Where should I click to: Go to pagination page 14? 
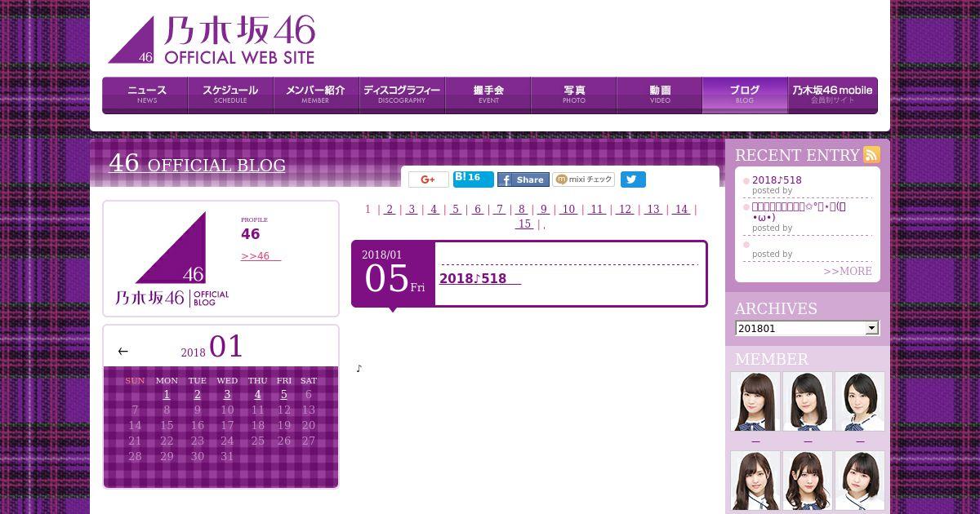pyautogui.click(x=681, y=209)
